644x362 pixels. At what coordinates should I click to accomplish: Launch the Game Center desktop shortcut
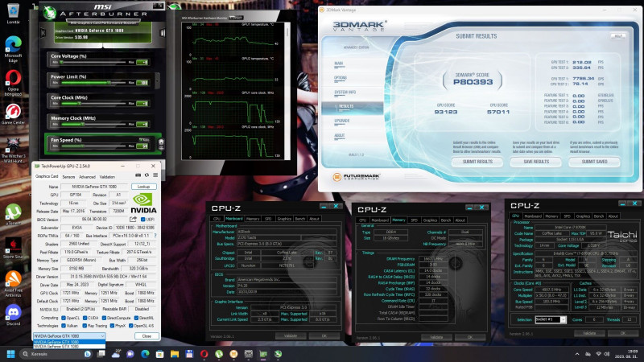pyautogui.click(x=13, y=114)
